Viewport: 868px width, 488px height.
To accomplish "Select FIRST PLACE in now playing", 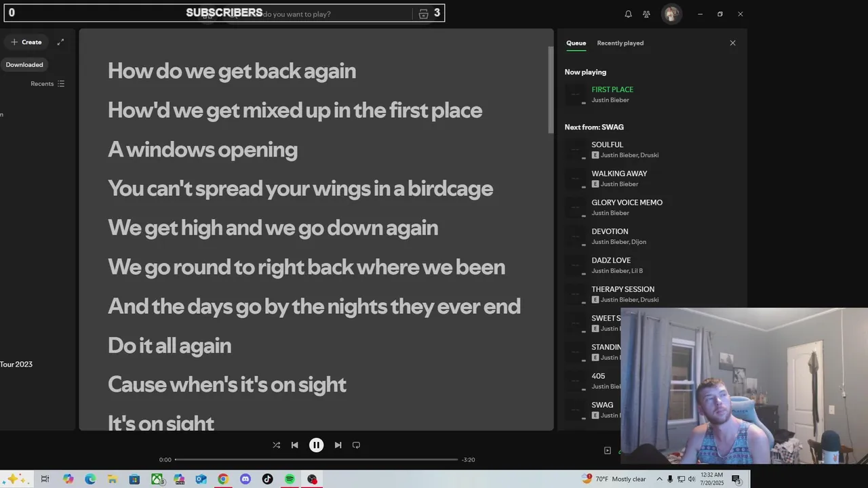I will [612, 89].
